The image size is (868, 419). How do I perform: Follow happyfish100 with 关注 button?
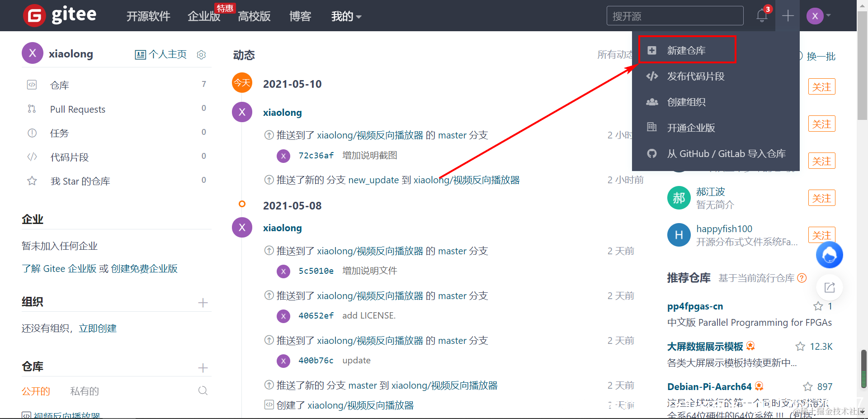[x=821, y=235]
